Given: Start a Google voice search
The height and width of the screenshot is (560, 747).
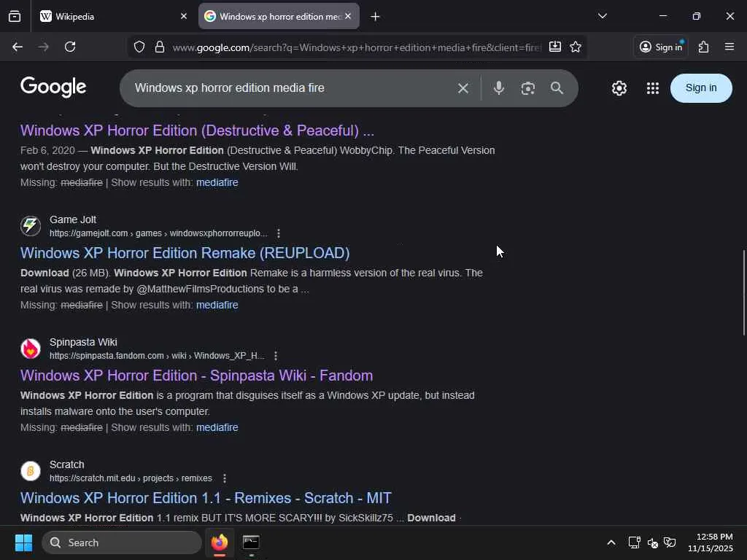Looking at the screenshot, I should (499, 88).
